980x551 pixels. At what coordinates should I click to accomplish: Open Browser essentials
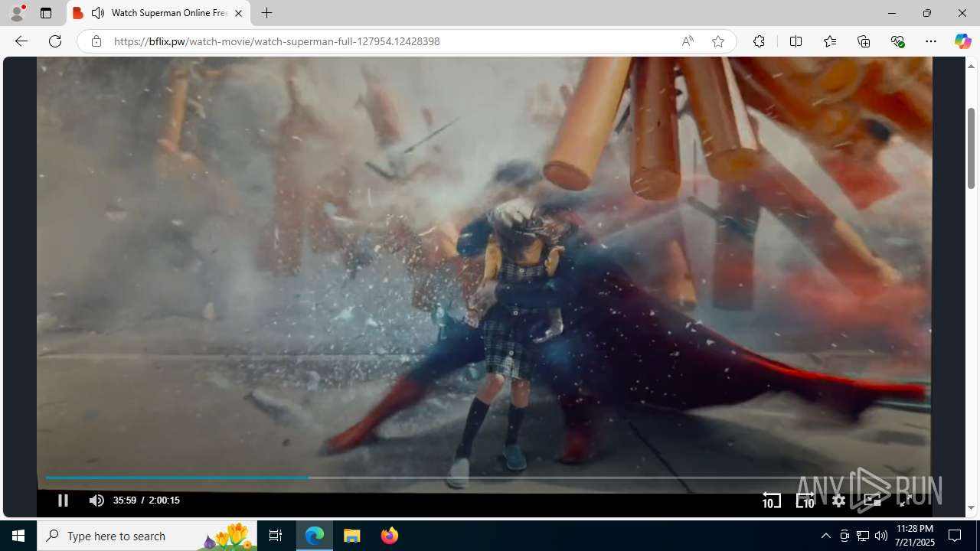(897, 41)
